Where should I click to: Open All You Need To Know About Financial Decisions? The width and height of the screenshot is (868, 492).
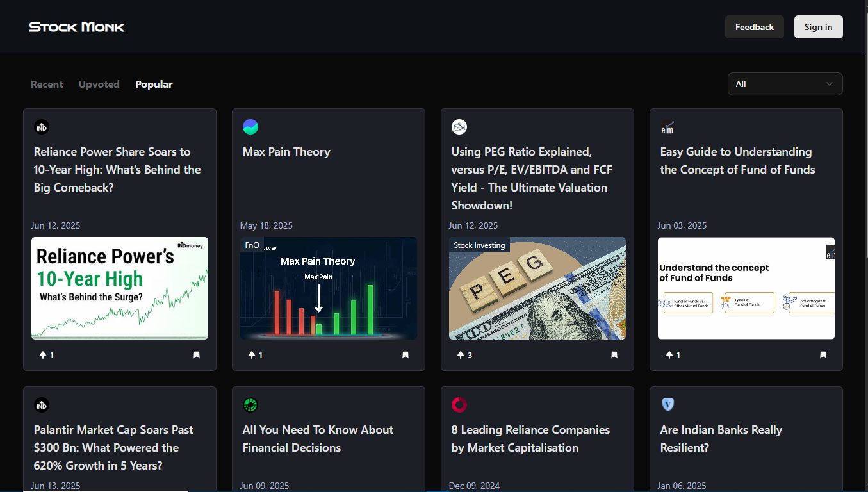(318, 439)
